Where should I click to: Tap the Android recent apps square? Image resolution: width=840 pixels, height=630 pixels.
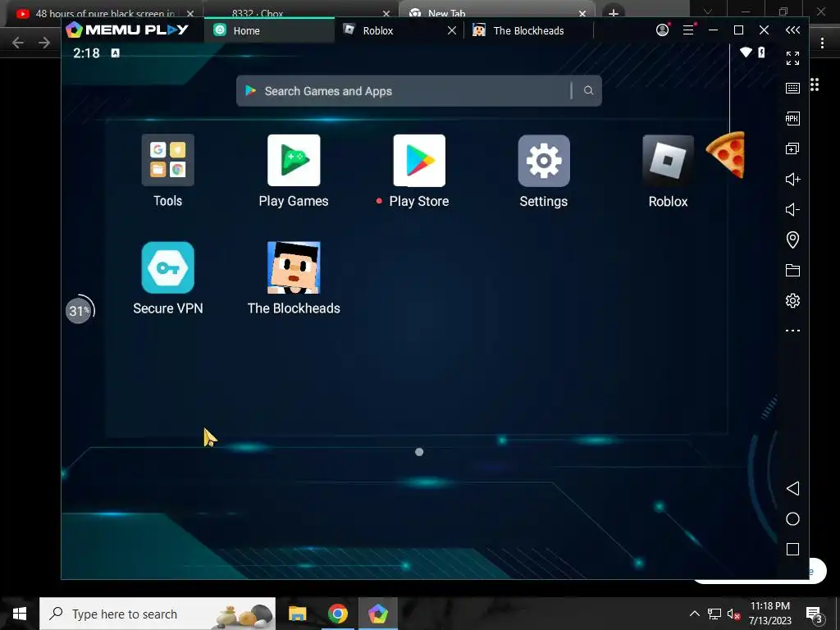(x=793, y=549)
